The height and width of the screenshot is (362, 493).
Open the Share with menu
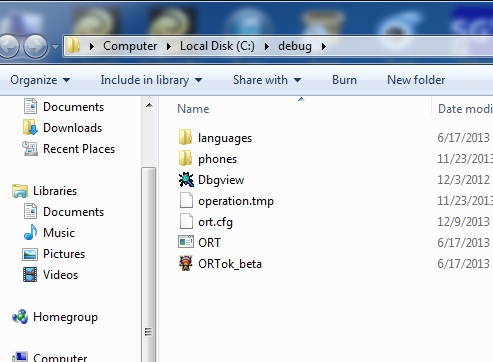(267, 80)
